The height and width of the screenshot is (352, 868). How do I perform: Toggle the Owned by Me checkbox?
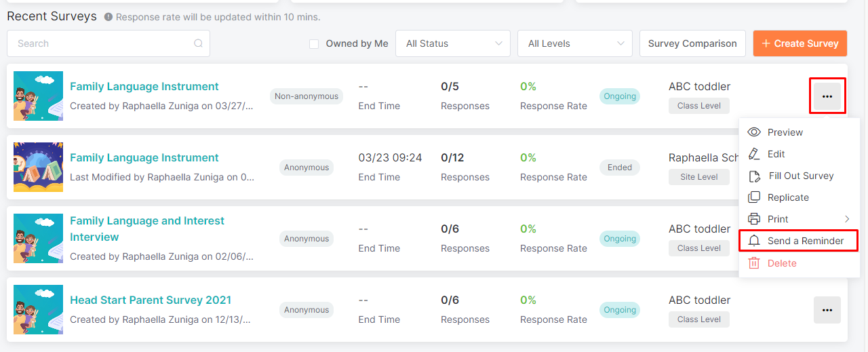pos(314,43)
